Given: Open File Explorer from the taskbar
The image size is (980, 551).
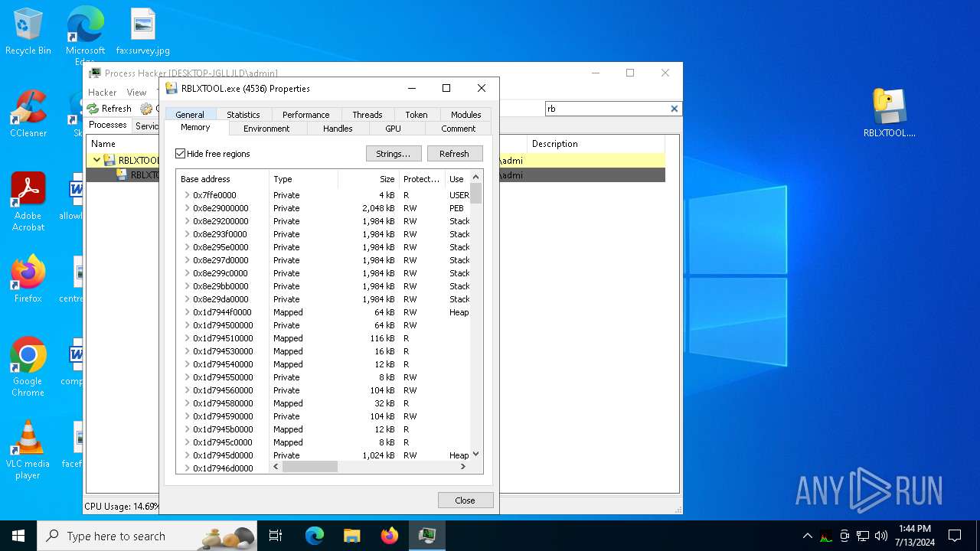Looking at the screenshot, I should [351, 536].
